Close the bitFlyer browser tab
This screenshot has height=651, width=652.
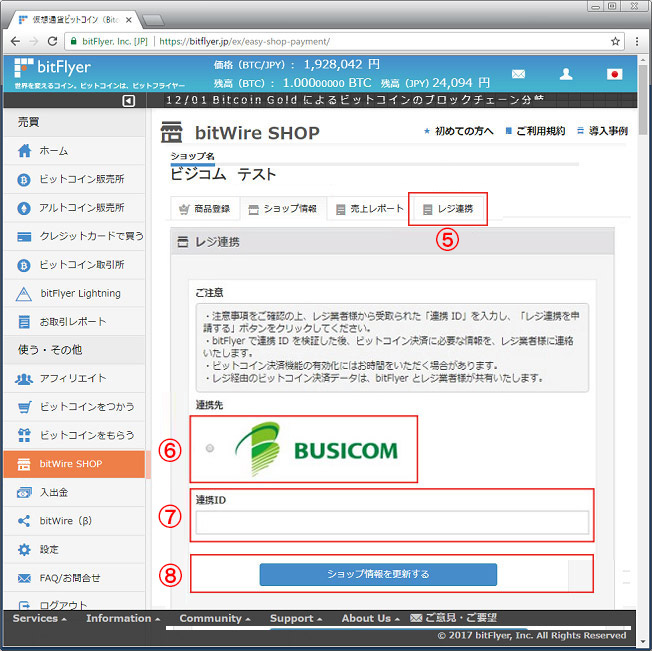128,20
